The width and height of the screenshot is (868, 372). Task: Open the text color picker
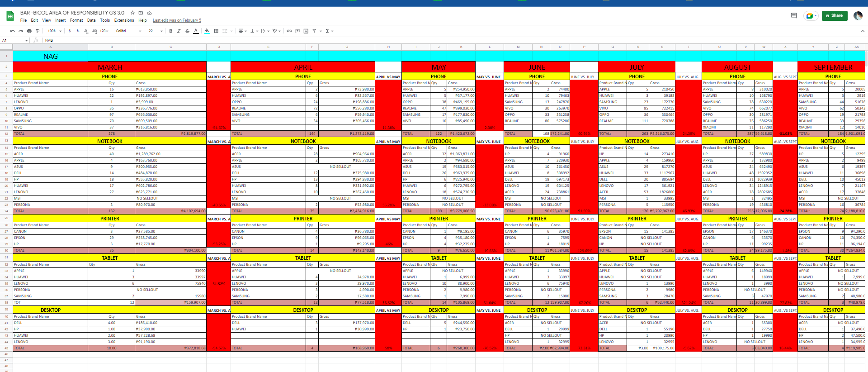pos(196,31)
